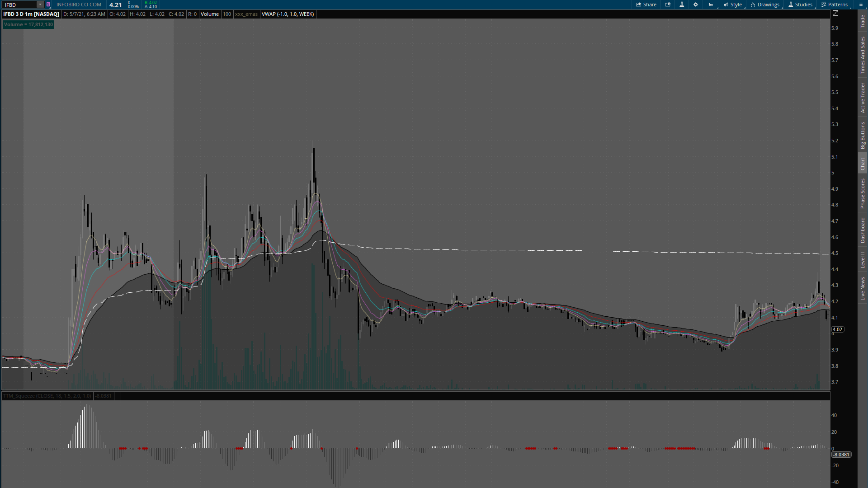Select the Level II side tab
868x488 pixels.
pos(863,260)
